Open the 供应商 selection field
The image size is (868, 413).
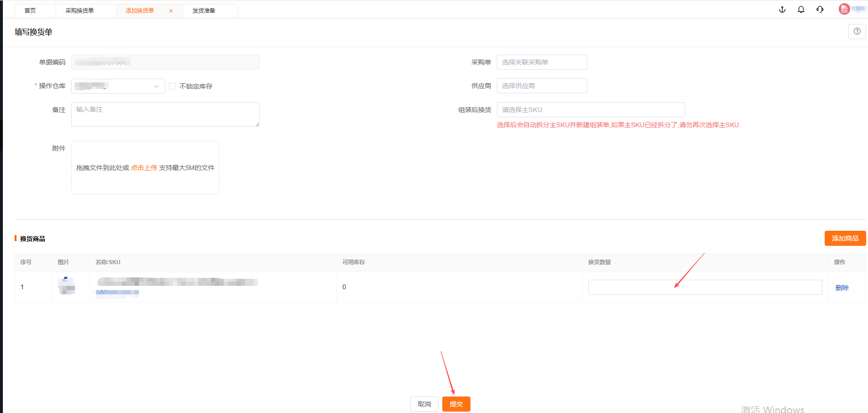[x=542, y=86]
